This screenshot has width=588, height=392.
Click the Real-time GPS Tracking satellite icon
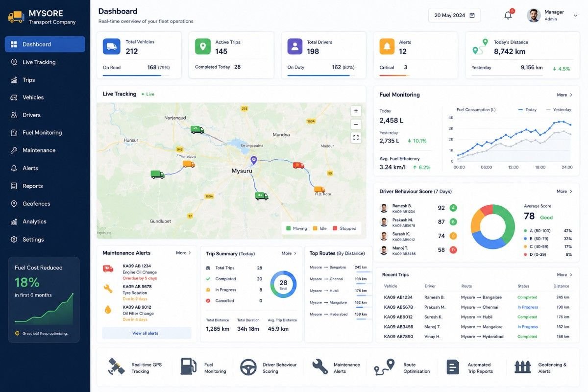point(117,367)
